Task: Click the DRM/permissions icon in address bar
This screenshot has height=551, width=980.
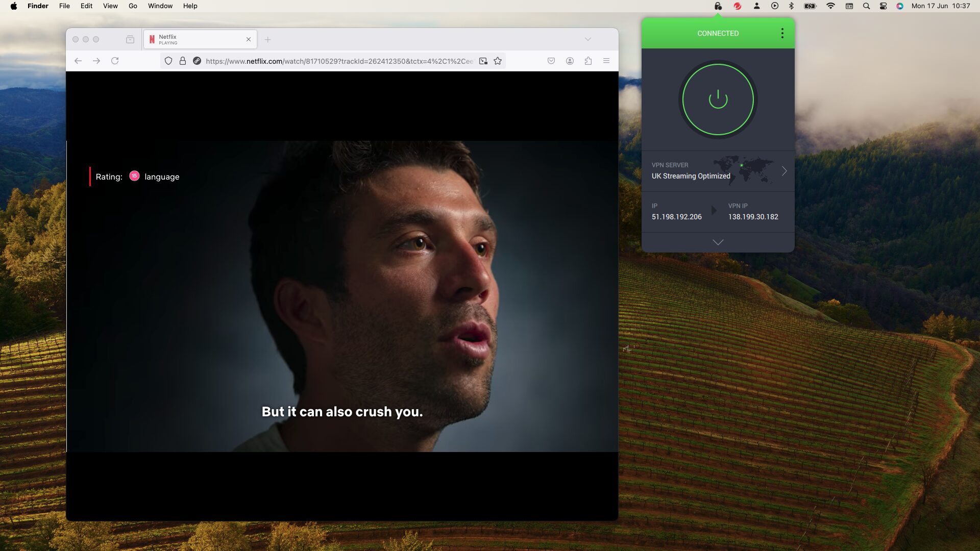Action: 197,61
